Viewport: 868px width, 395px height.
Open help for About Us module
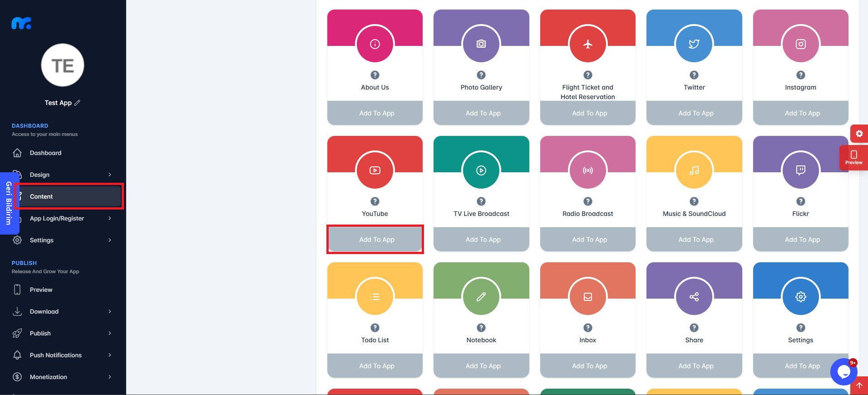[375, 75]
